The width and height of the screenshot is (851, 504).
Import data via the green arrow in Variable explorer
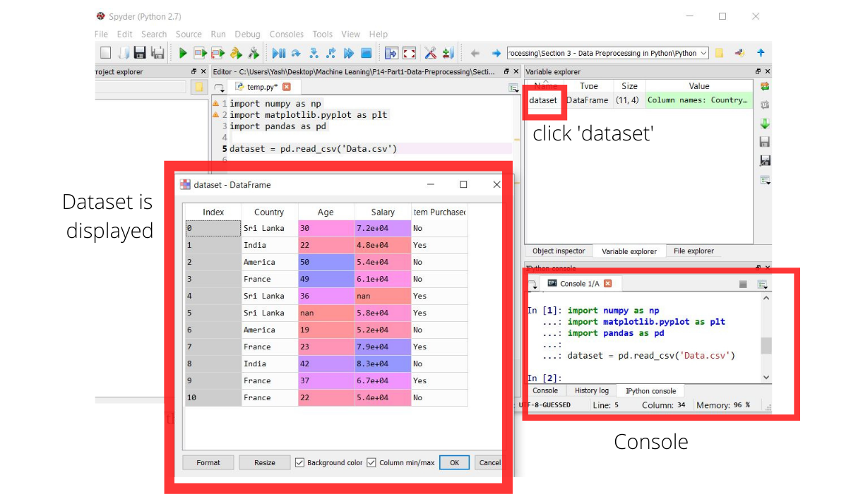[x=764, y=124]
